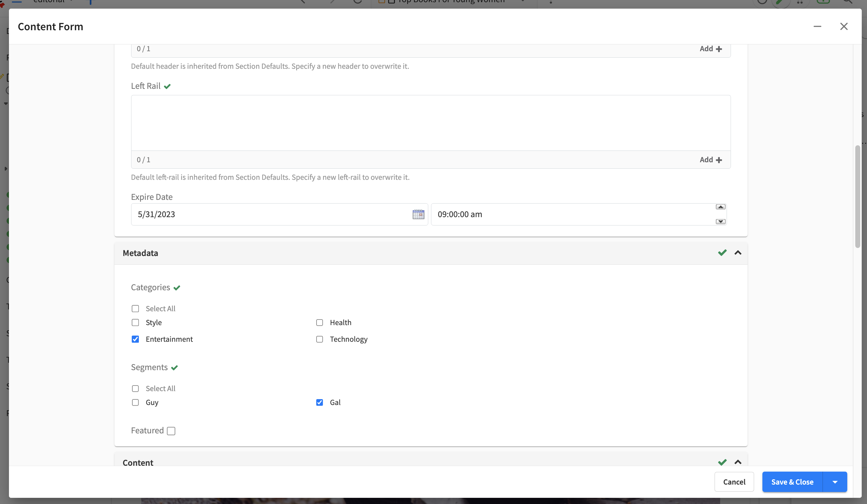Uncheck the Gal segment
This screenshot has height=504, width=867.
pos(320,403)
